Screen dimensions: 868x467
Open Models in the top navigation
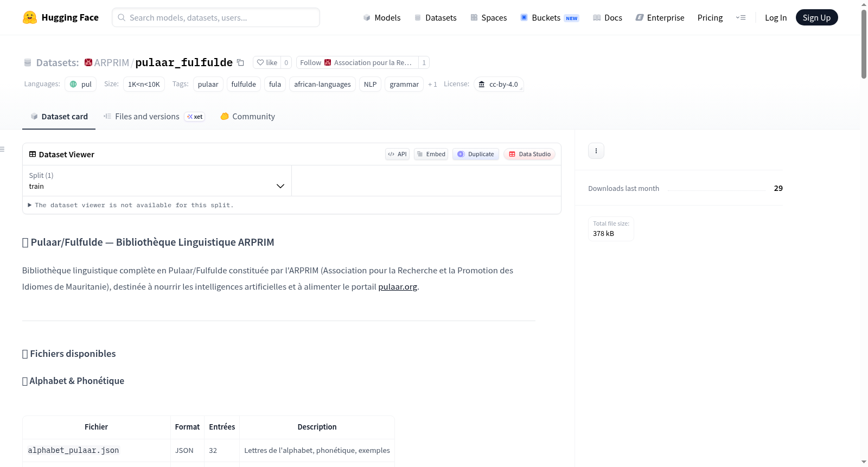(382, 17)
